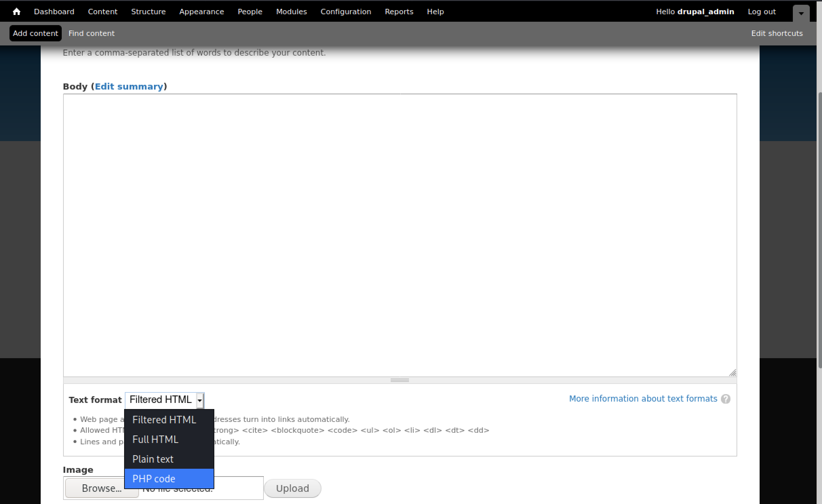Select PHP code text format

pos(169,479)
